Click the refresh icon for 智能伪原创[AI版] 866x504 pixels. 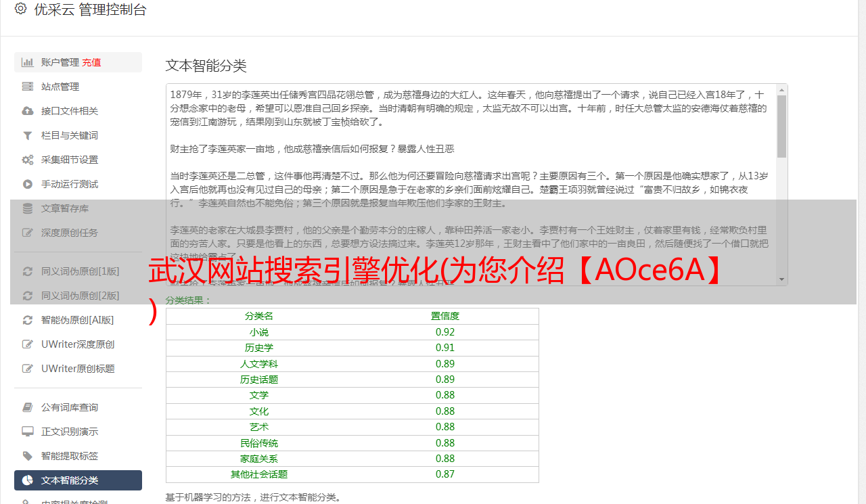27,320
